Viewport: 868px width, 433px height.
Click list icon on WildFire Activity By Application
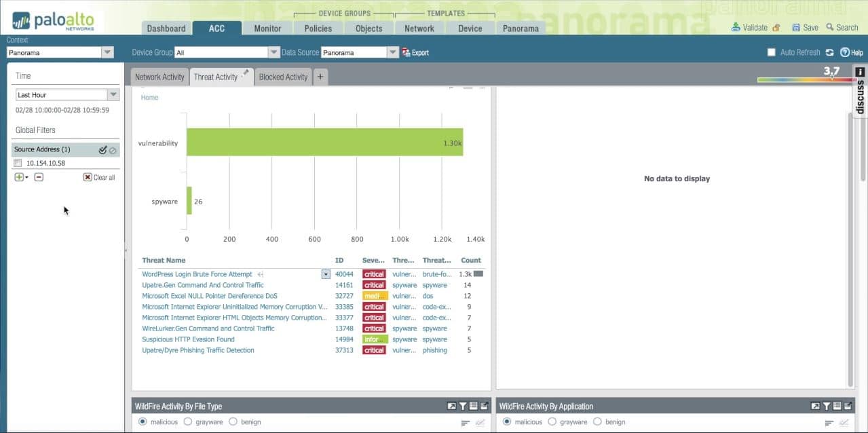pyautogui.click(x=837, y=407)
